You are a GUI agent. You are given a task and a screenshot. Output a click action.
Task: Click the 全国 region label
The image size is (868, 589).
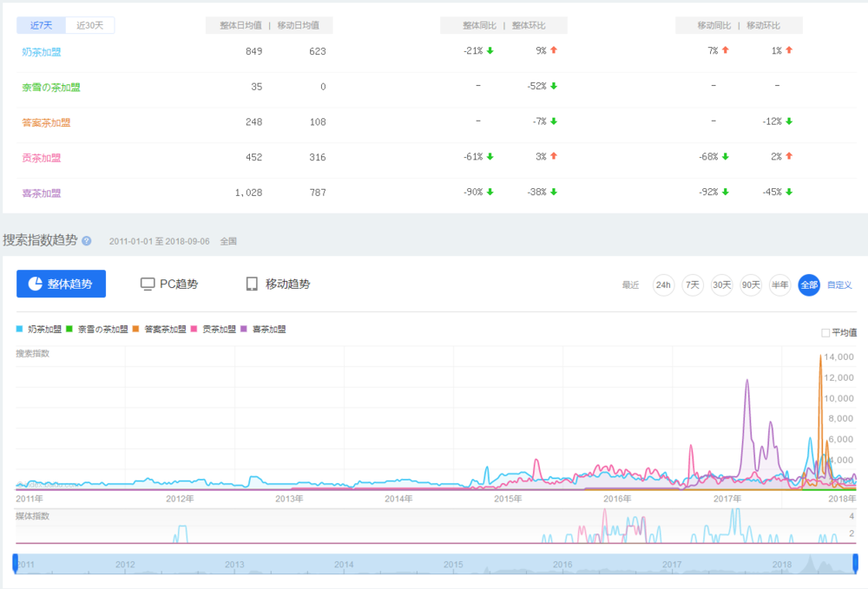pyautogui.click(x=228, y=241)
